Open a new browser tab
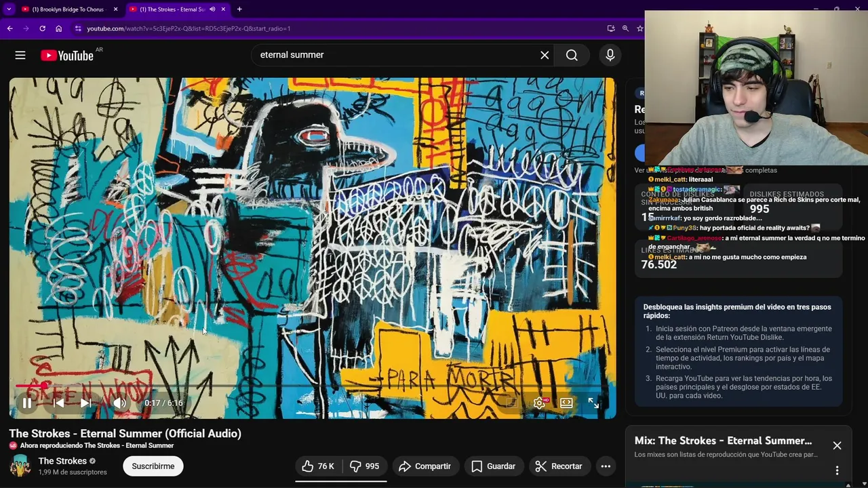 pyautogui.click(x=239, y=9)
